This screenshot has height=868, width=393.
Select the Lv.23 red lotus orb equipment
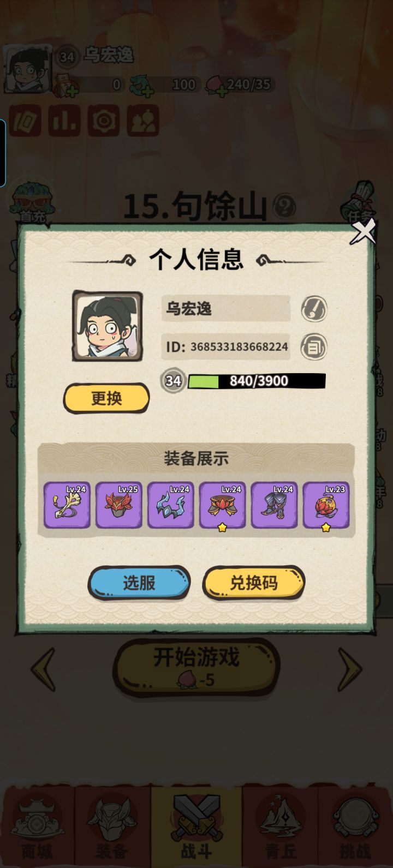(x=326, y=505)
